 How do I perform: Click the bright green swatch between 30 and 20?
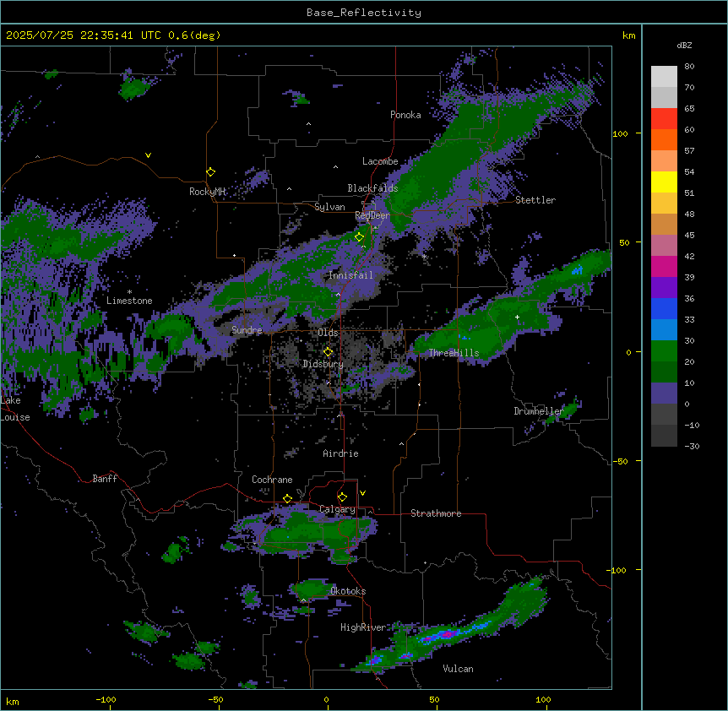point(664,351)
